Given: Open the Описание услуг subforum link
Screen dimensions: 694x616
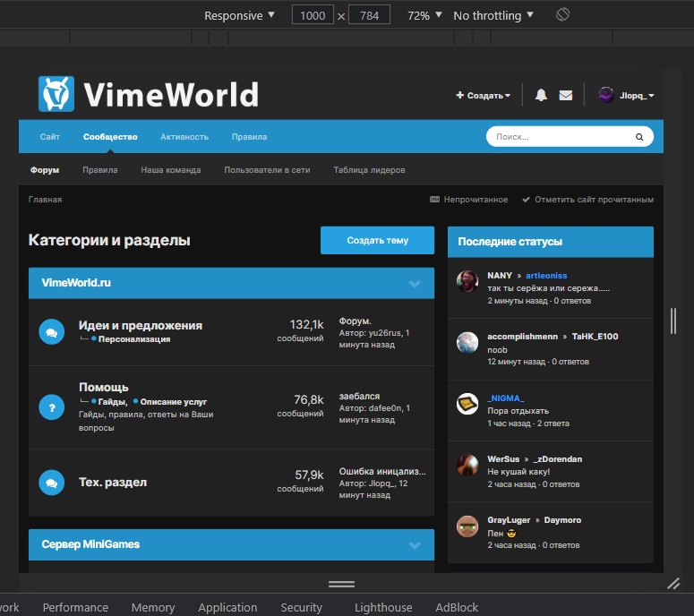Looking at the screenshot, I should point(174,402).
